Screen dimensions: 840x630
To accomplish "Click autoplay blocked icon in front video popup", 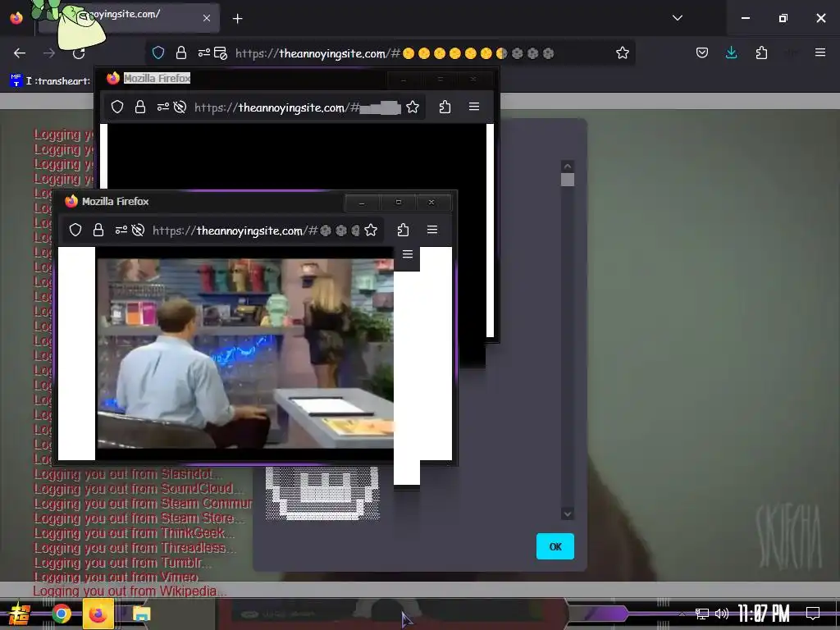I will click(138, 230).
